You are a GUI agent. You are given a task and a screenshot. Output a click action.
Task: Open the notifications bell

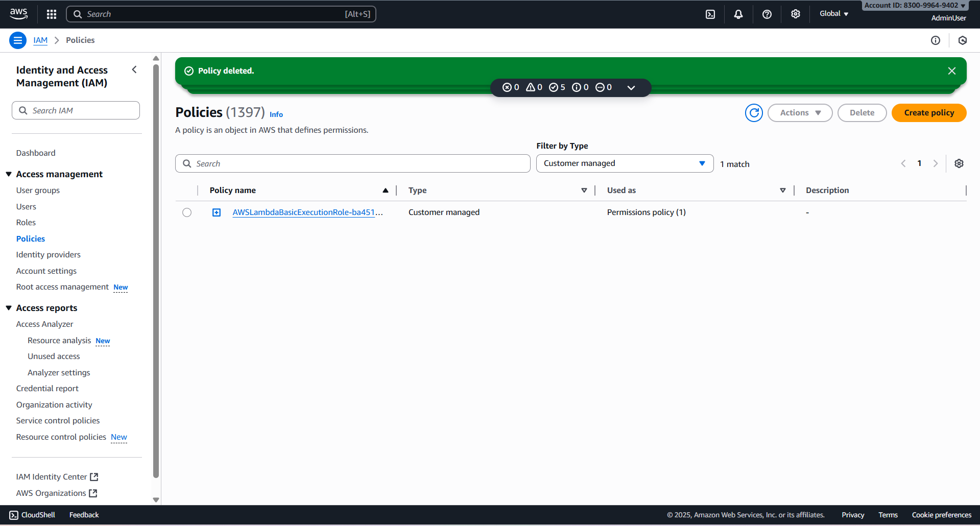pyautogui.click(x=738, y=14)
